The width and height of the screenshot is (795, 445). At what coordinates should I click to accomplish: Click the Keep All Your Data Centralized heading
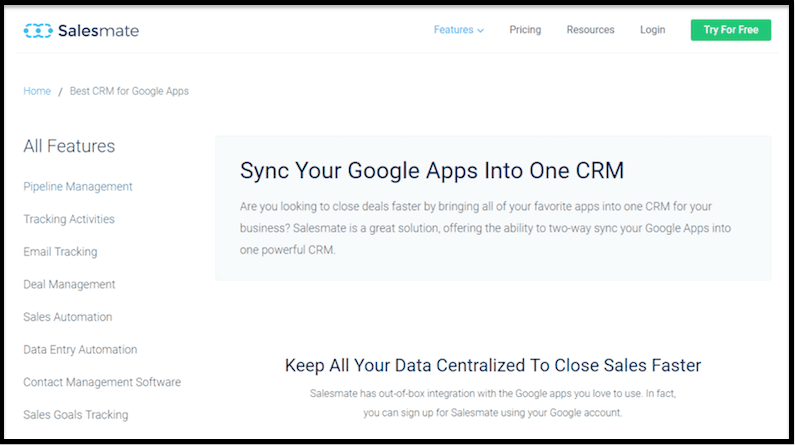493,365
